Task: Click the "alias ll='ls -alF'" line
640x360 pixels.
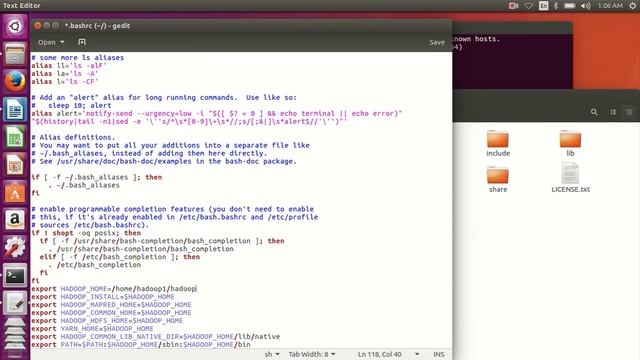Action: point(69,66)
